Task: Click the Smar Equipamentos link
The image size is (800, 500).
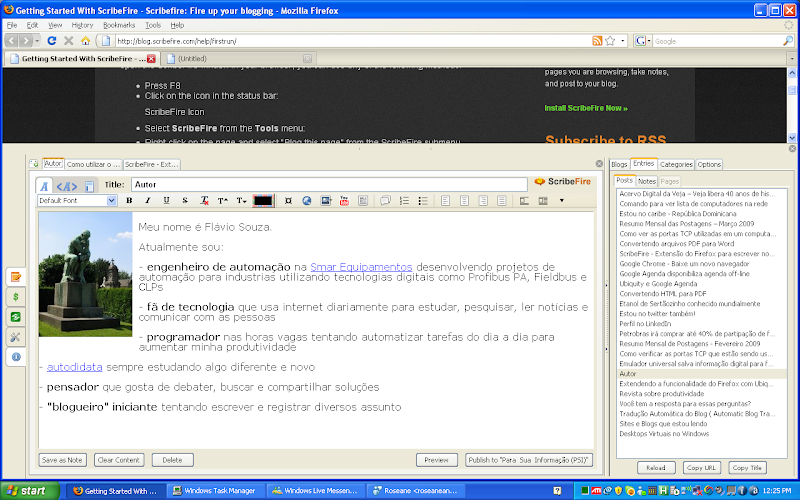Action: [x=361, y=267]
